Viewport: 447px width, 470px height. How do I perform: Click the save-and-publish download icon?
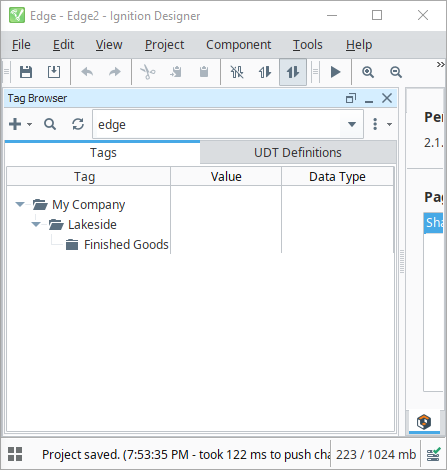pos(54,72)
